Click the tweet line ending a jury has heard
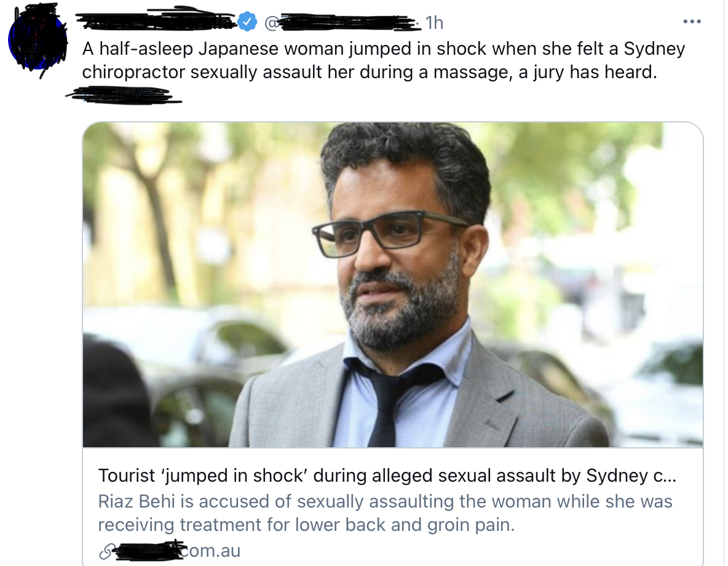Viewport: 728px width, 566px height. click(x=370, y=73)
